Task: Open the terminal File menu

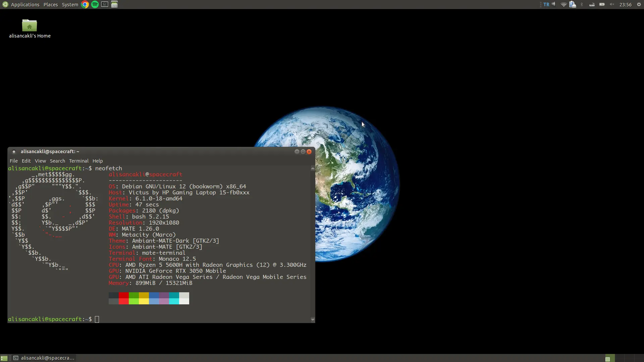Action: pyautogui.click(x=14, y=161)
